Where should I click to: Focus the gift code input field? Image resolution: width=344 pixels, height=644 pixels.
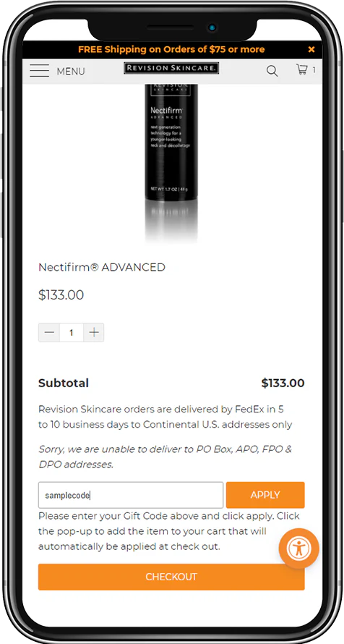pyautogui.click(x=131, y=495)
